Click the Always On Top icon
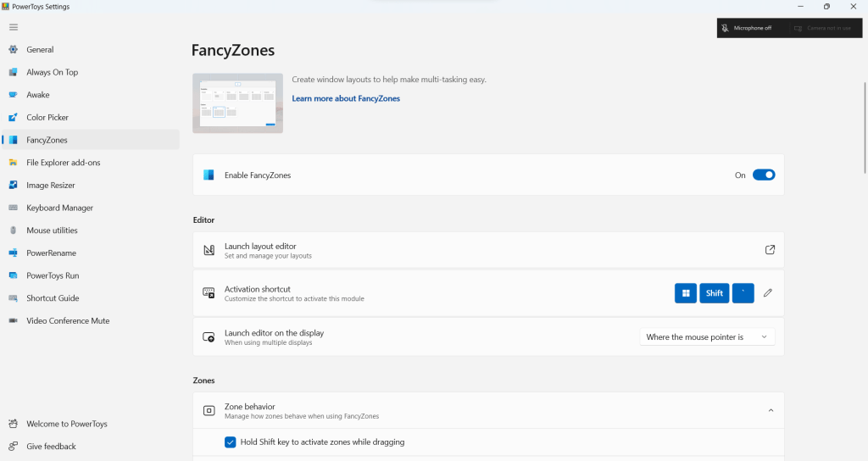Screen dimensions: 868x461 pyautogui.click(x=14, y=72)
